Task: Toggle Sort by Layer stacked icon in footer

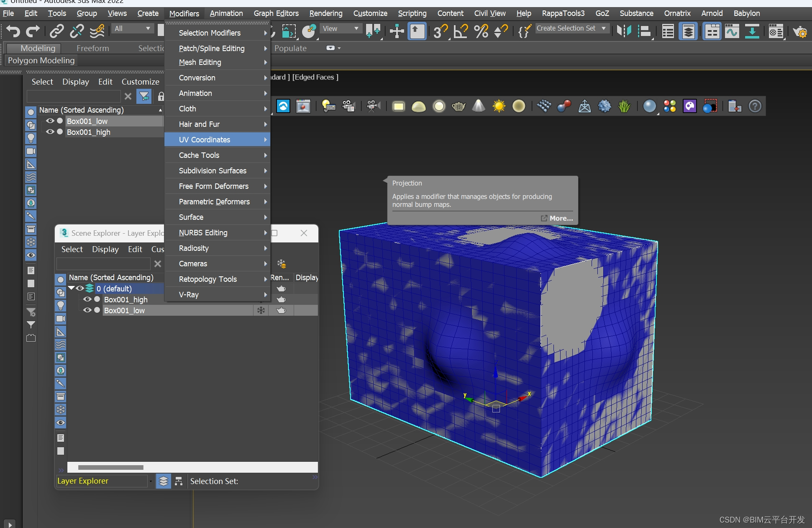Action: pyautogui.click(x=164, y=481)
